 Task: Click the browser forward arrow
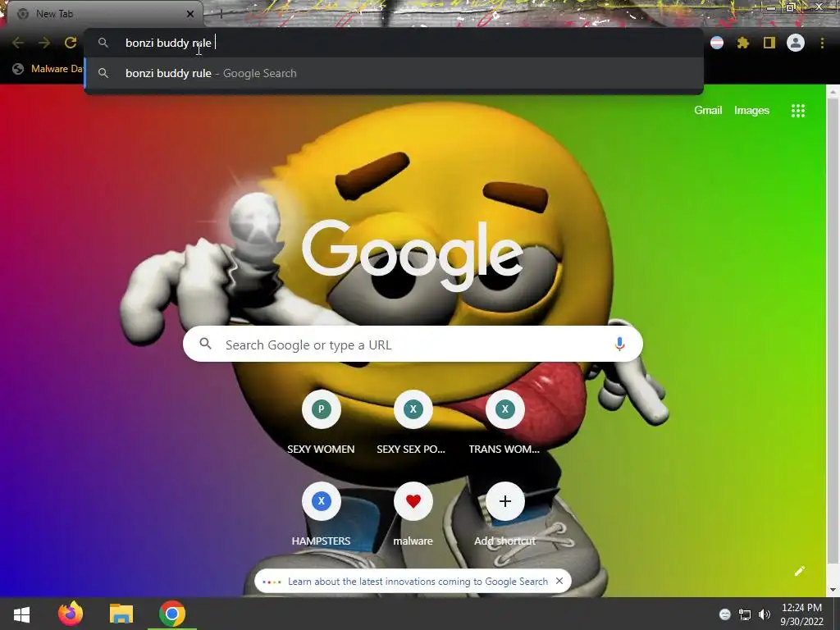point(44,43)
